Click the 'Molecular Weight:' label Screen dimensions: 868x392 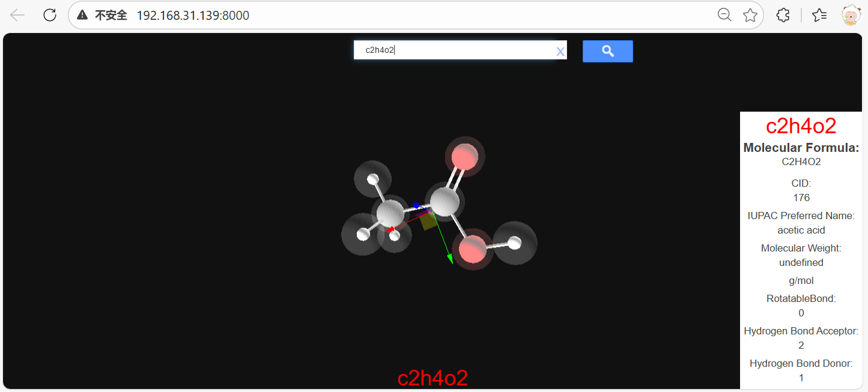pos(801,248)
